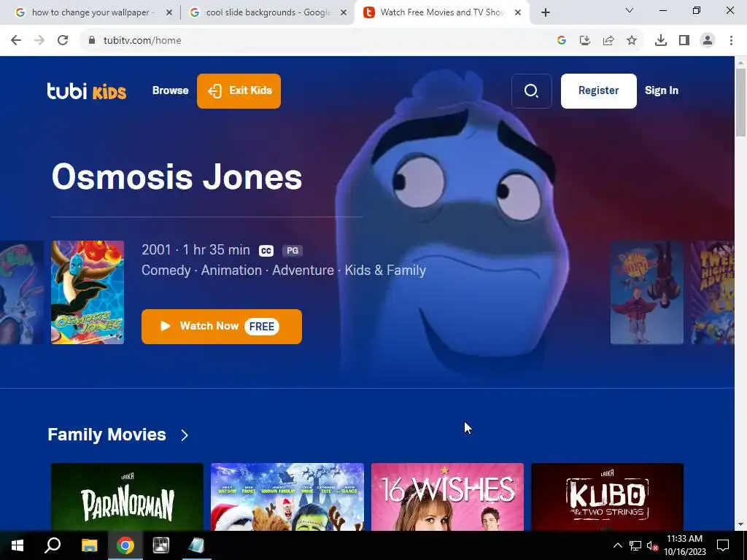The height and width of the screenshot is (560, 747).
Task: Click the Animation genre link
Action: click(231, 270)
